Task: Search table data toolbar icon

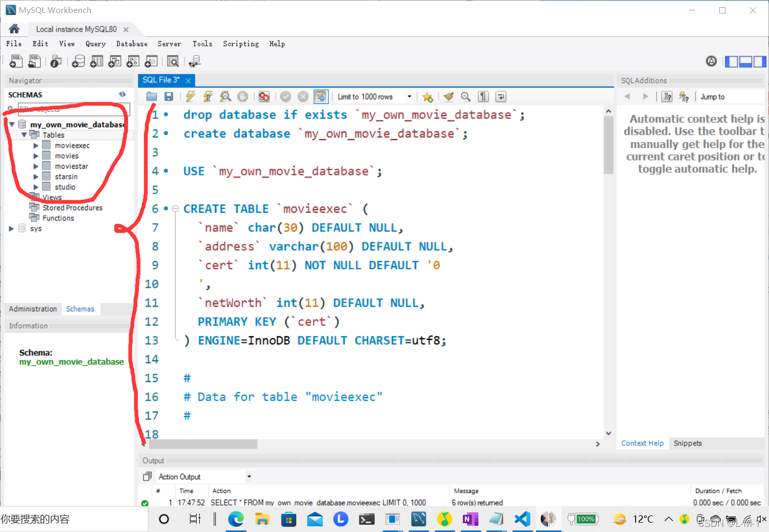Action: (173, 61)
